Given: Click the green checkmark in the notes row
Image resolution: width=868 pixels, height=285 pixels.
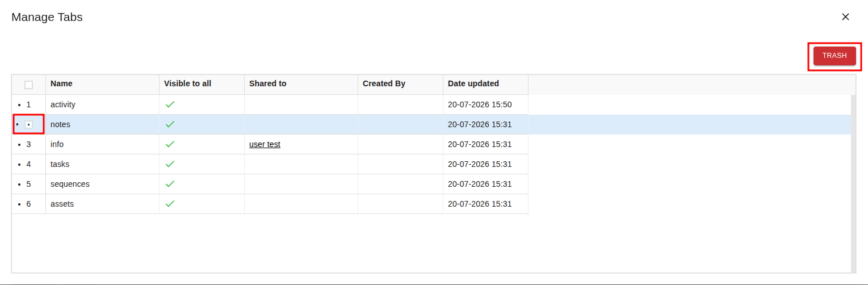Looking at the screenshot, I should [170, 124].
